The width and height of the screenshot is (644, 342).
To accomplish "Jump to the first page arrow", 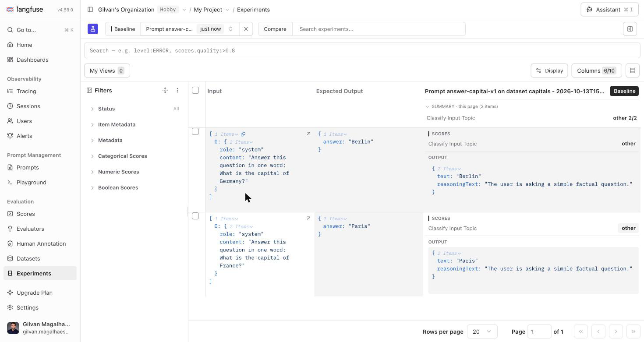I will tap(580, 331).
